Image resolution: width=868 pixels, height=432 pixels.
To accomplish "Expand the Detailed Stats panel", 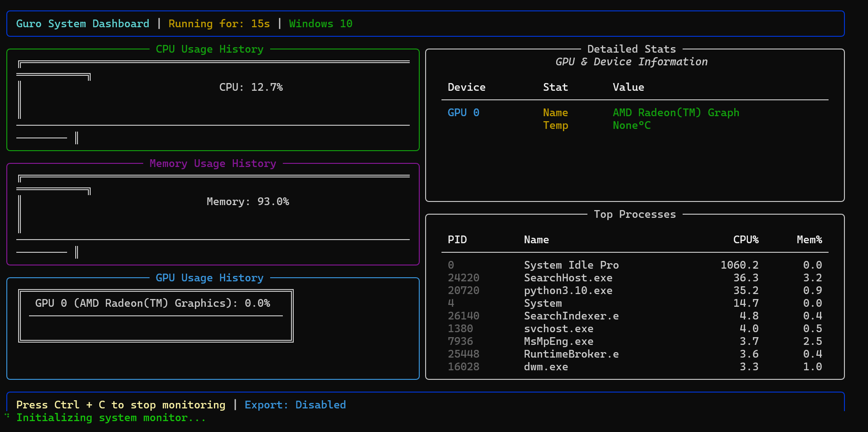I will [x=631, y=49].
